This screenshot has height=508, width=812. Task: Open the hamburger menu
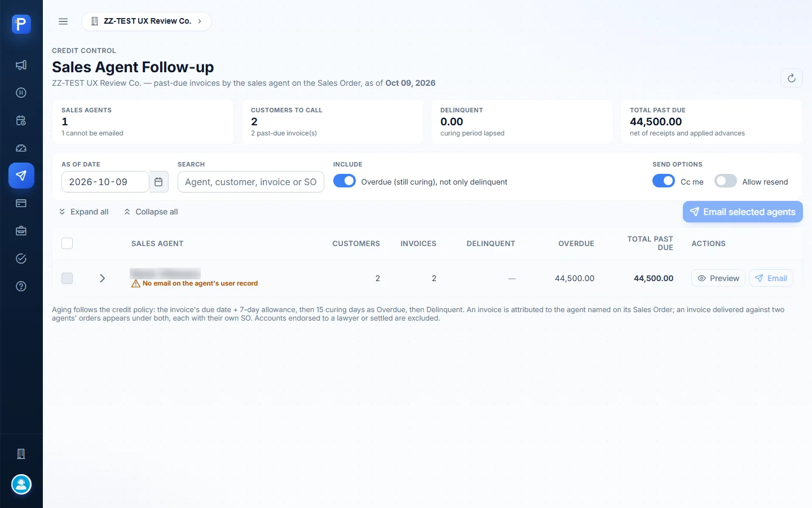pyautogui.click(x=63, y=21)
